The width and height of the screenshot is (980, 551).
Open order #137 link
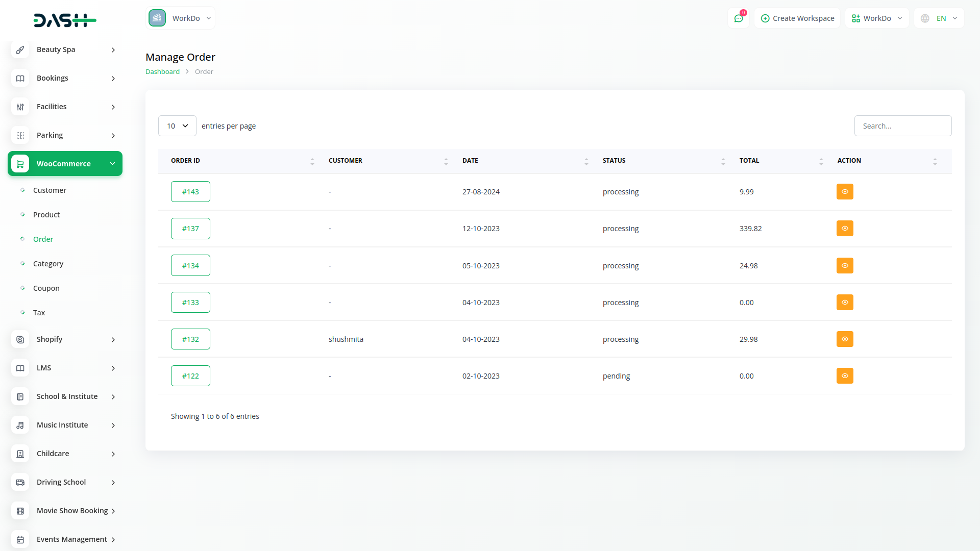click(x=190, y=229)
